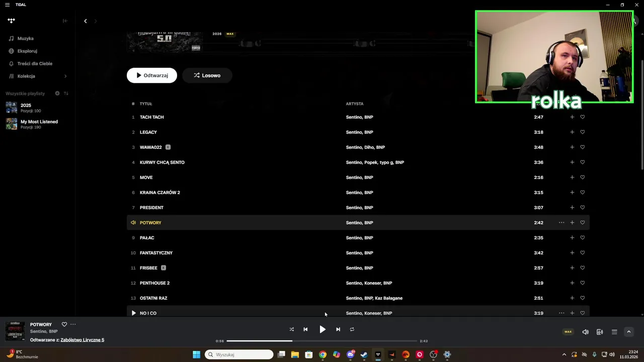This screenshot has height=362, width=644.
Task: Open the TIDAL hamburger menu
Action: 7,5
